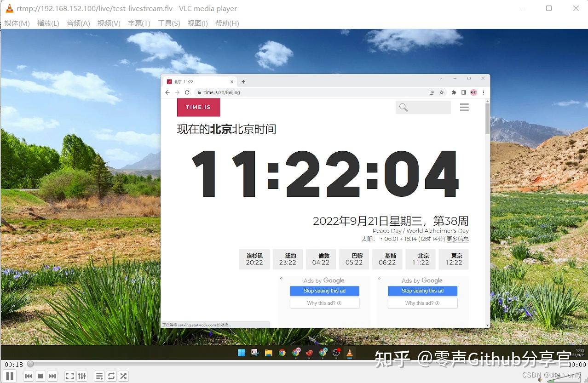Open VLC extended settings (equalizer sliders icon)
This screenshot has height=383, width=588.
click(82, 376)
